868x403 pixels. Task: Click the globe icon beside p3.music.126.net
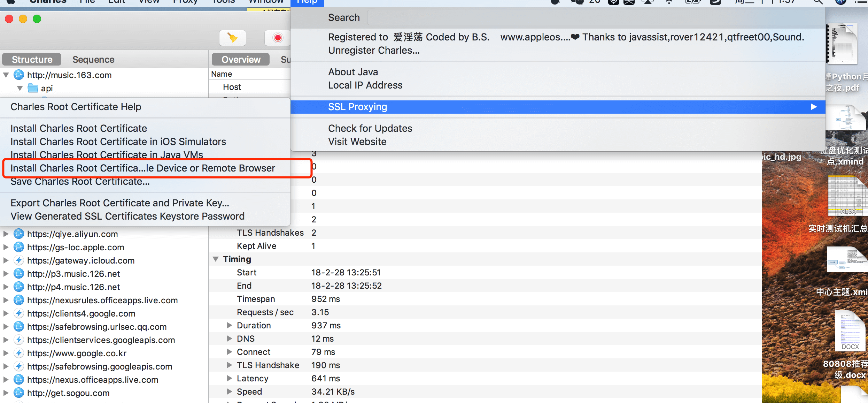point(18,274)
